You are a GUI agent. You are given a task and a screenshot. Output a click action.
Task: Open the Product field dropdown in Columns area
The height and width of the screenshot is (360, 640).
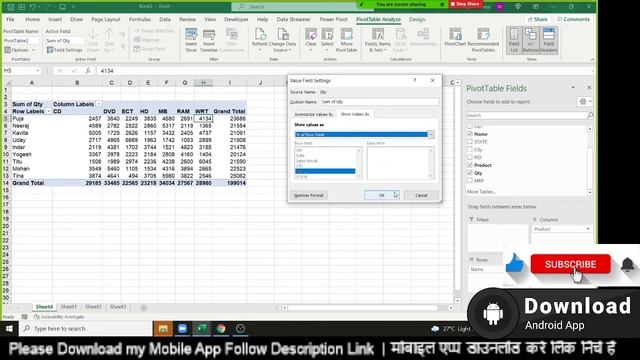[588, 229]
